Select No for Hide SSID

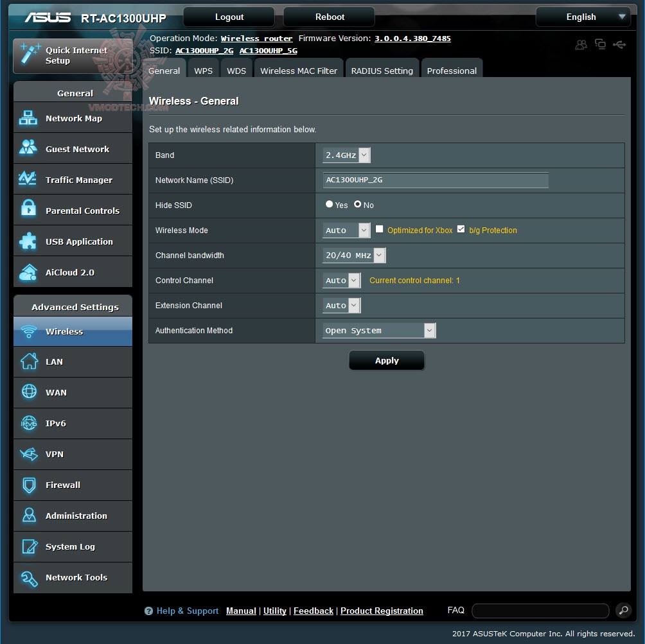(357, 204)
